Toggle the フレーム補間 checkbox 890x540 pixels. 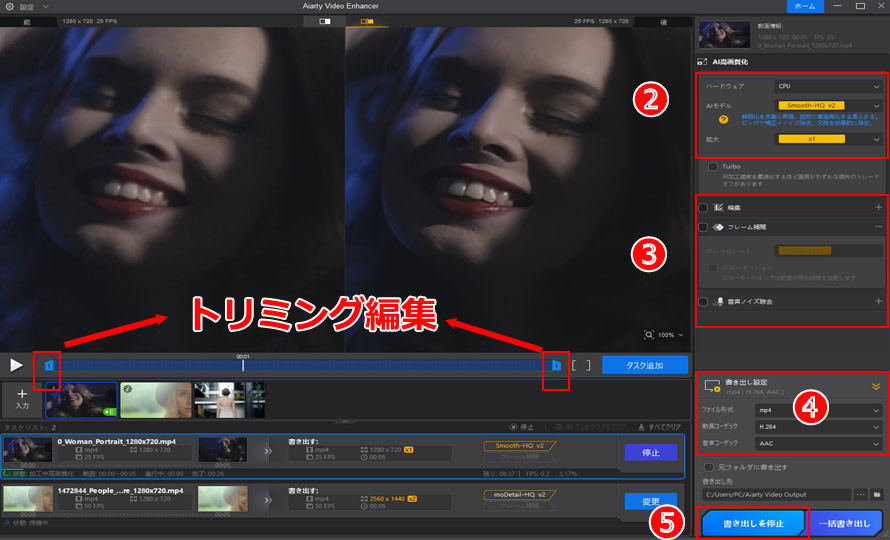704,227
